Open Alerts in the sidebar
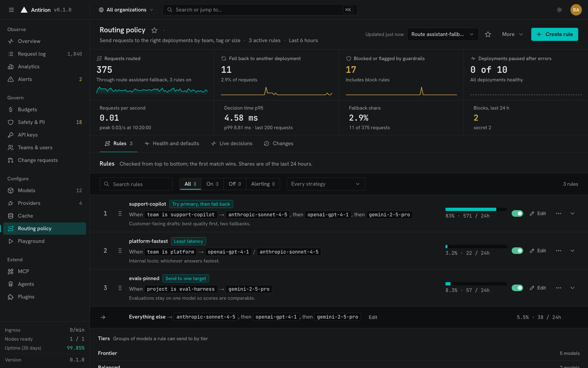Viewport: 588px width, 368px height. point(45,79)
